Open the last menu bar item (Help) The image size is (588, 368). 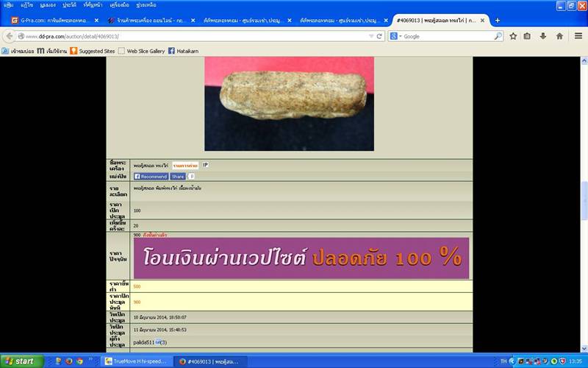click(146, 5)
